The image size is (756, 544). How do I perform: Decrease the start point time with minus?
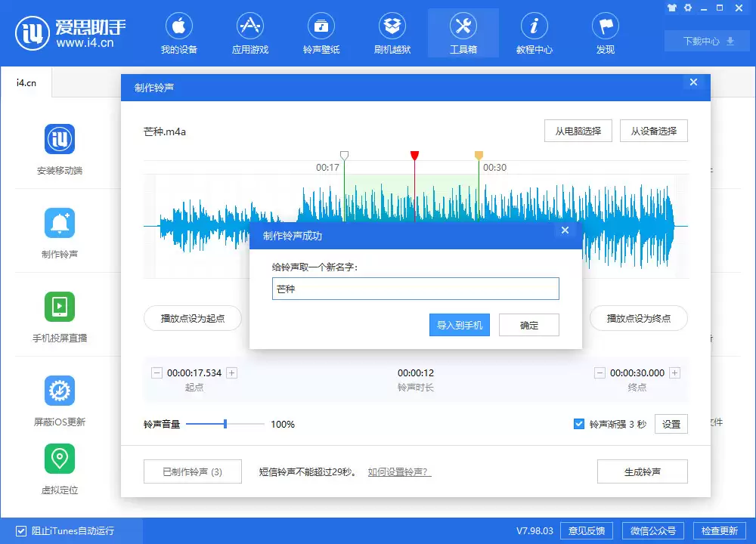coord(156,373)
